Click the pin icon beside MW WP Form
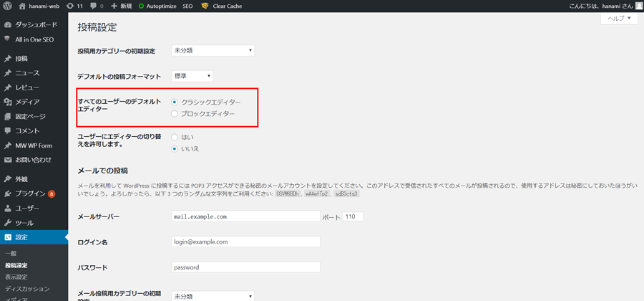Image resolution: width=644 pixels, height=301 pixels. pos(7,145)
